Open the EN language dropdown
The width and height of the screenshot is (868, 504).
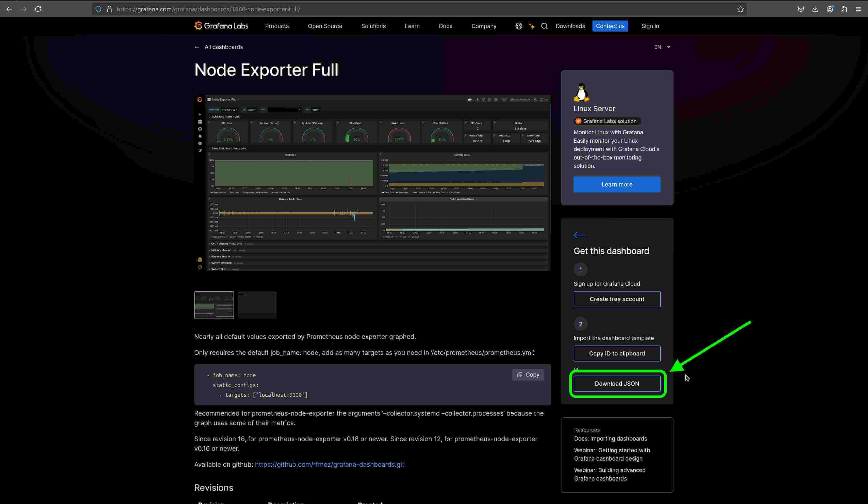pos(661,47)
